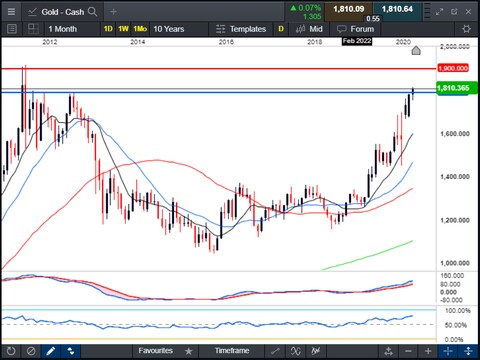Click the 50.00% oscillator axis label
480x360 pixels.
click(x=456, y=325)
